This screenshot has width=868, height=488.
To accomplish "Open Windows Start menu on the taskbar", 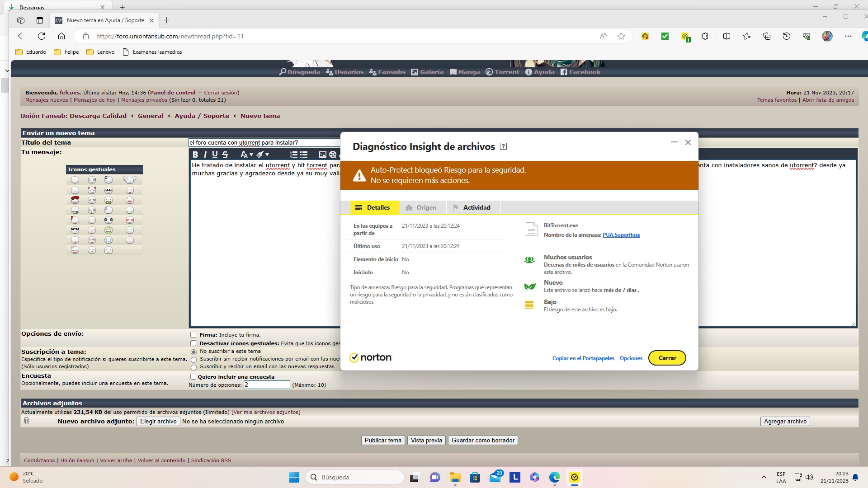I will click(294, 477).
